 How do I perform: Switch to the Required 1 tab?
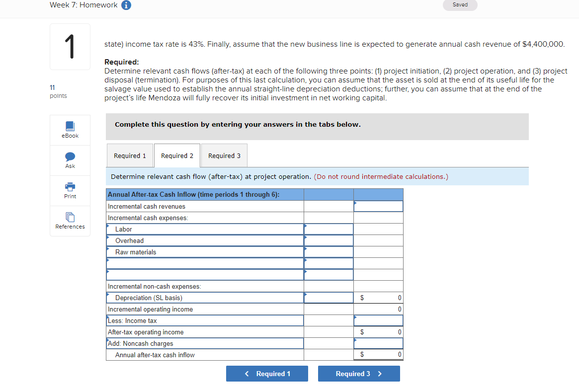coord(130,155)
